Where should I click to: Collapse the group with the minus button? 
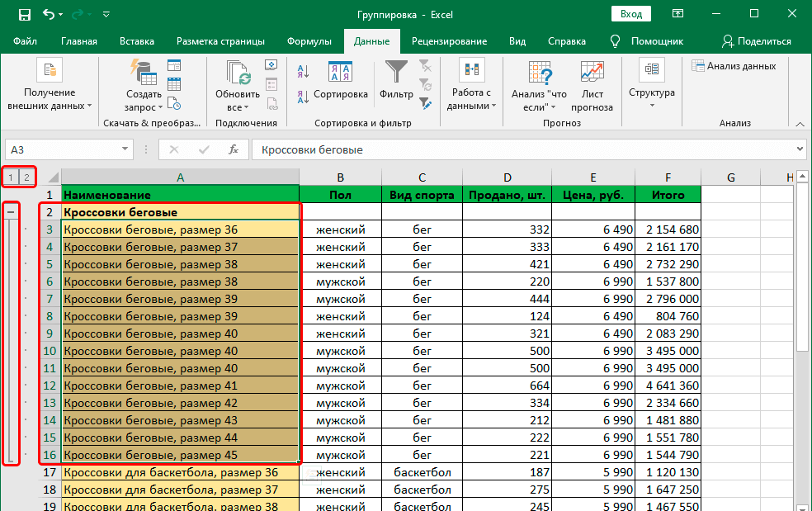11,212
